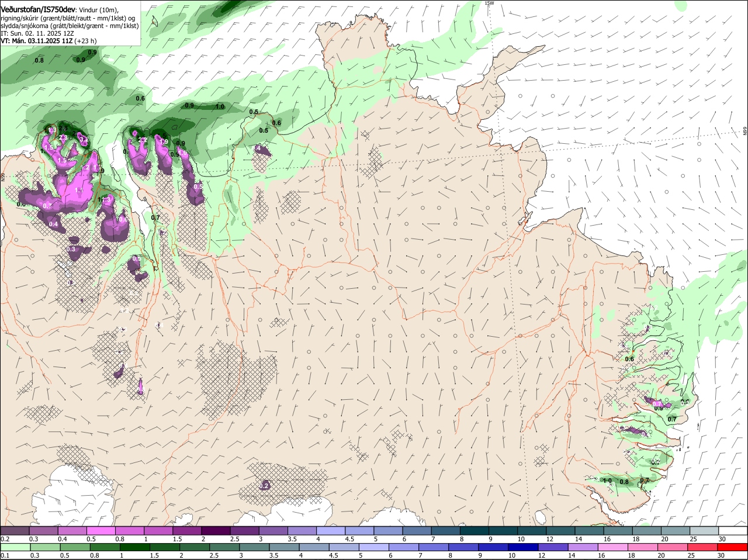748x560 pixels.
Task: Click the 0.2 value on the southern hatched patch
Action: coord(264,486)
